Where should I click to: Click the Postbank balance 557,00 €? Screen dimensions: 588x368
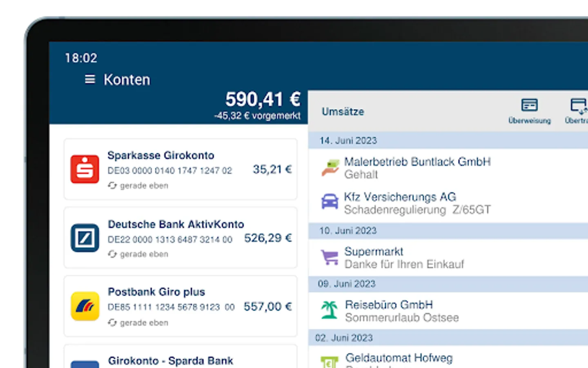[268, 307]
